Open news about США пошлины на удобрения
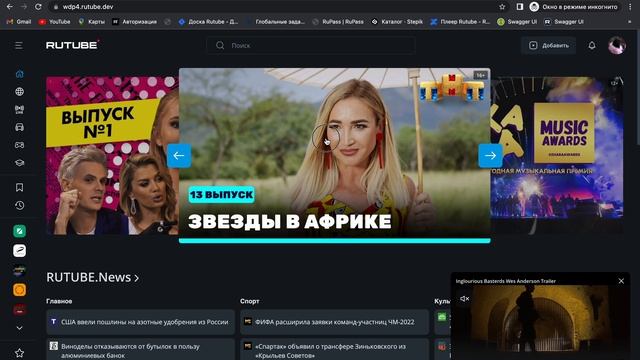The height and width of the screenshot is (360, 640). (x=140, y=322)
